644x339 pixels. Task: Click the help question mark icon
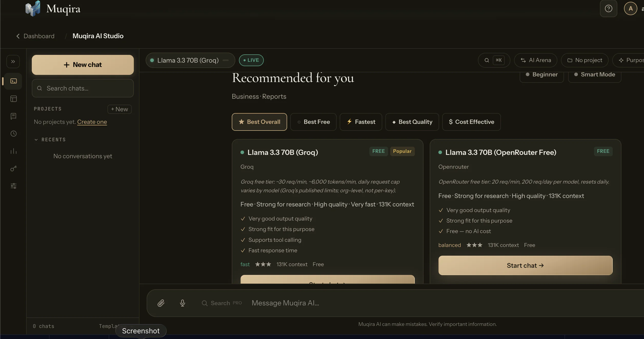coord(608,9)
